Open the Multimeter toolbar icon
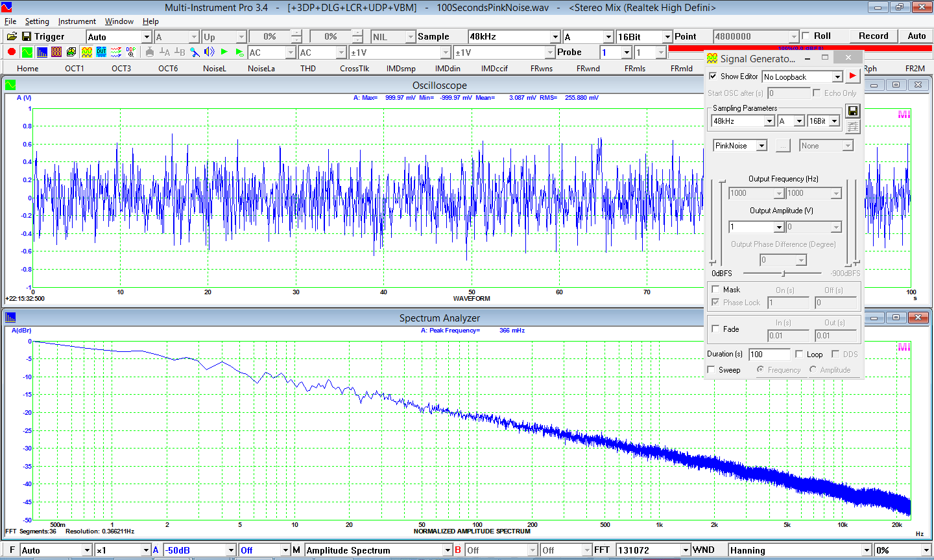934x560 pixels. click(56, 52)
